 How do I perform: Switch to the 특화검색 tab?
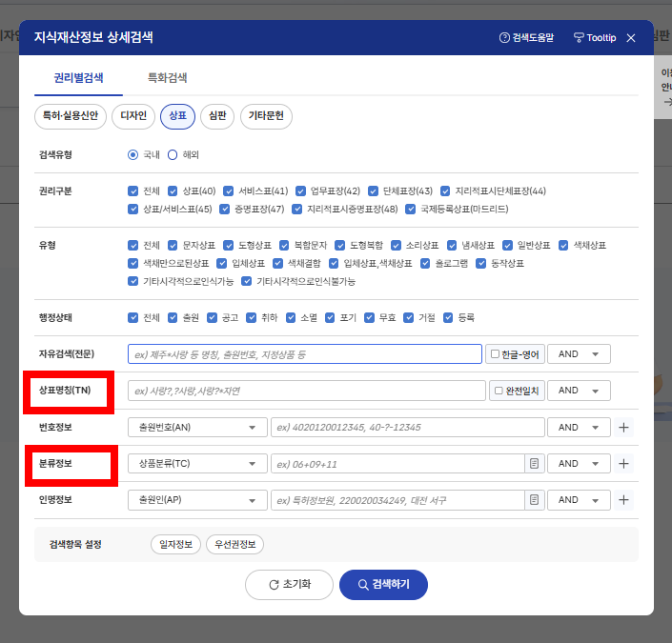point(167,77)
